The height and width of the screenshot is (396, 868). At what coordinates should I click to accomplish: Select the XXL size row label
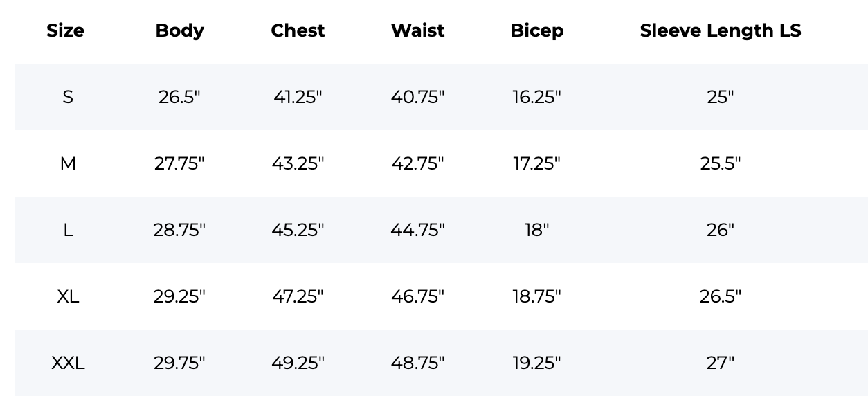point(68,363)
